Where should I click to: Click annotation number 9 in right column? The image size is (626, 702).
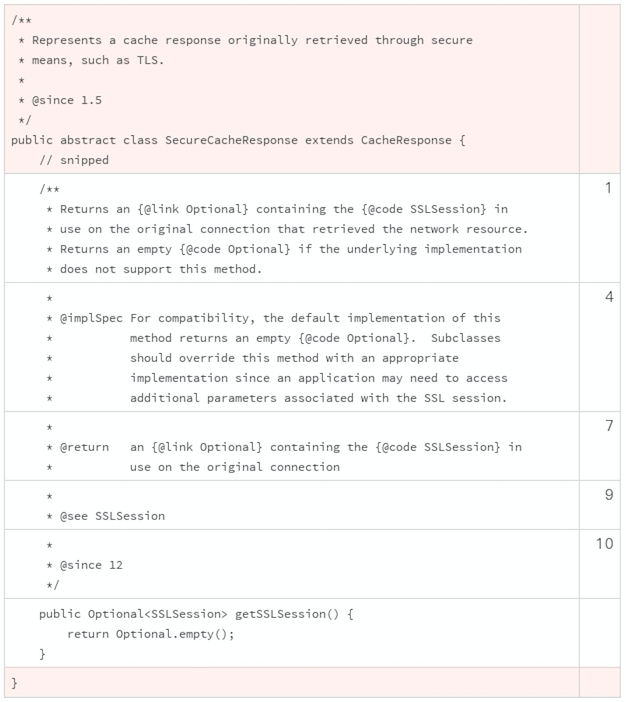coord(607,495)
